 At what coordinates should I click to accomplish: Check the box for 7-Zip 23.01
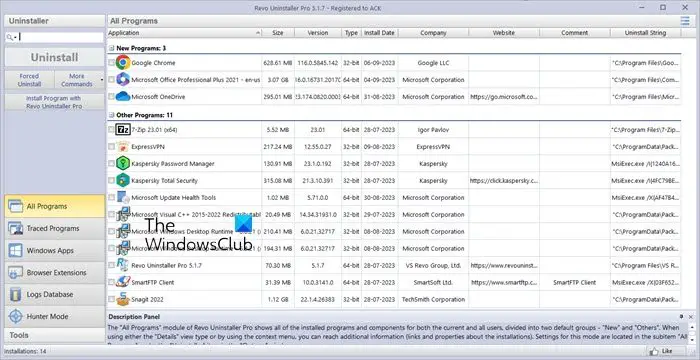click(111, 130)
